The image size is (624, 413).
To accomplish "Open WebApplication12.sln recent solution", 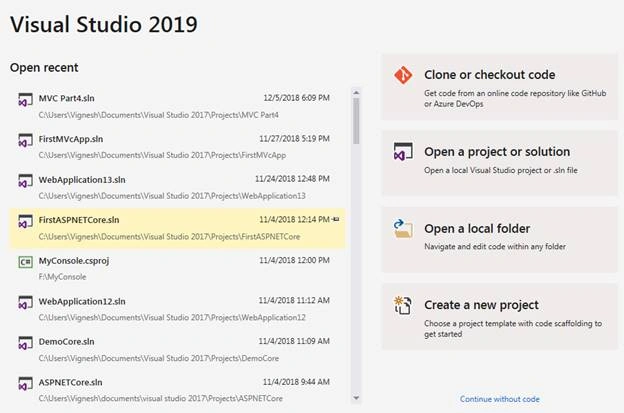I will [x=177, y=309].
